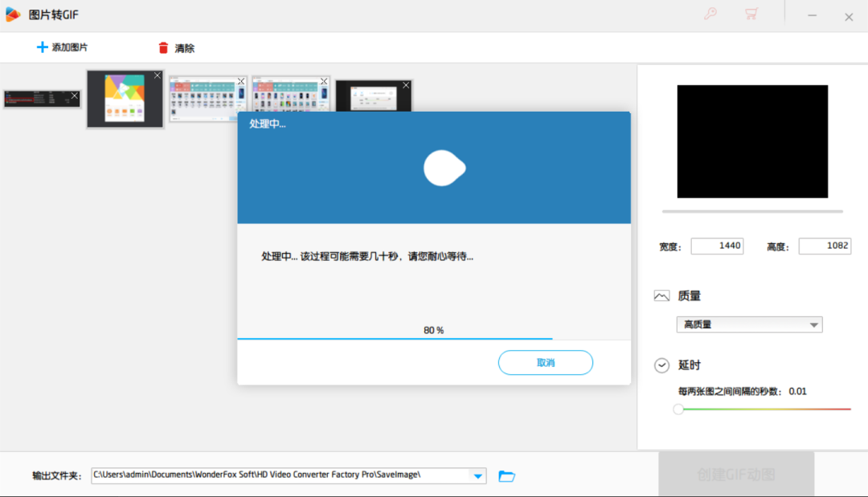Select the colorful logo thumbnail
This screenshot has width=868, height=497.
[125, 100]
